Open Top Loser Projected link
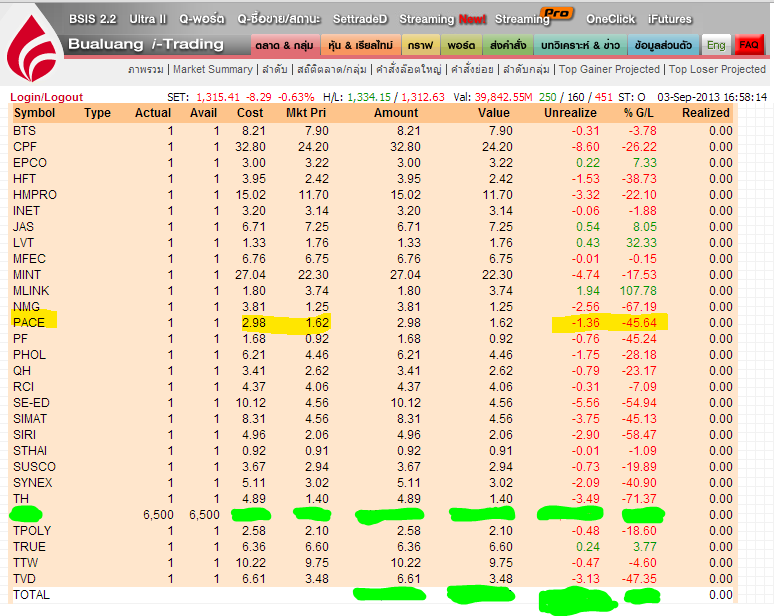Screen dimensions: 774x616 tap(717, 70)
